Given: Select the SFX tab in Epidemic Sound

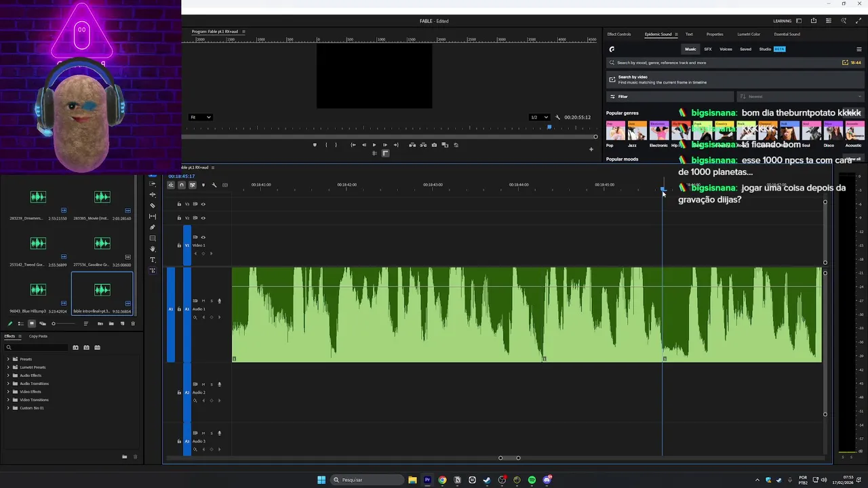Looking at the screenshot, I should coord(708,49).
